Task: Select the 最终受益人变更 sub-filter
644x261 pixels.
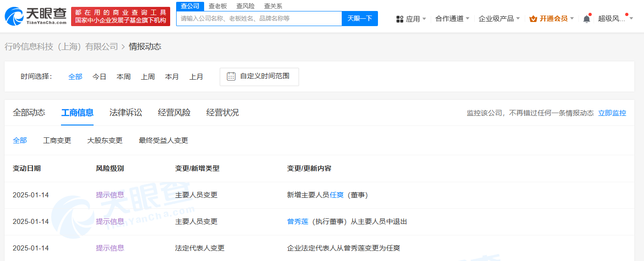Action: pos(163,141)
